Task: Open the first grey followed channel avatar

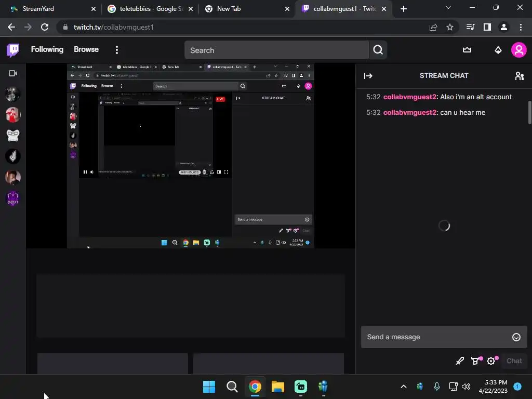Action: 13,94
